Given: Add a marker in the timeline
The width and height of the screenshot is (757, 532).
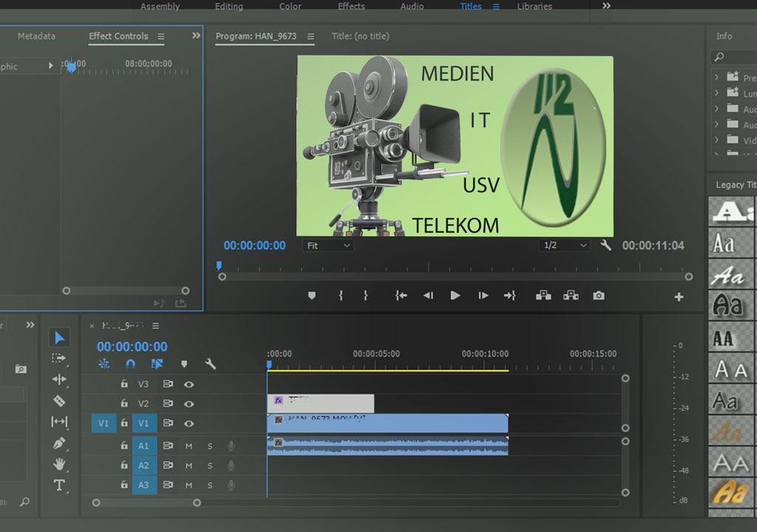Looking at the screenshot, I should click(184, 364).
